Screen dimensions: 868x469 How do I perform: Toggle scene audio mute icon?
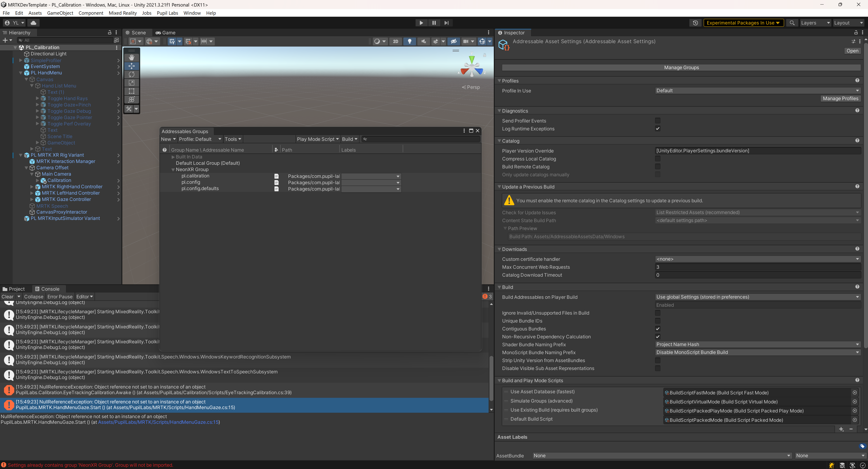click(x=423, y=41)
